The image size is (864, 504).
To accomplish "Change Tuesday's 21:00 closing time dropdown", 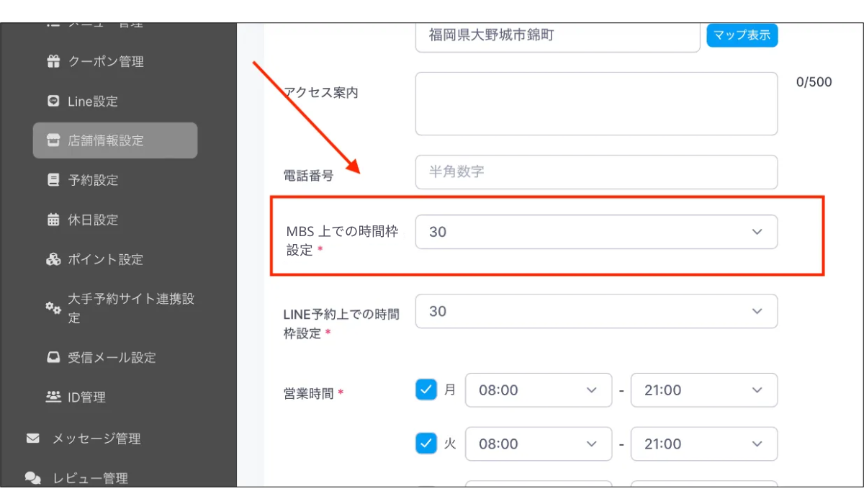I will click(703, 444).
